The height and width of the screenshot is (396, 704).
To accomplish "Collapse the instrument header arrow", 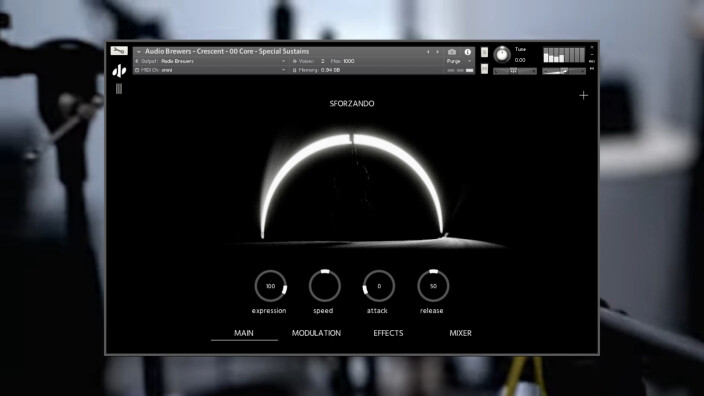I will [139, 52].
